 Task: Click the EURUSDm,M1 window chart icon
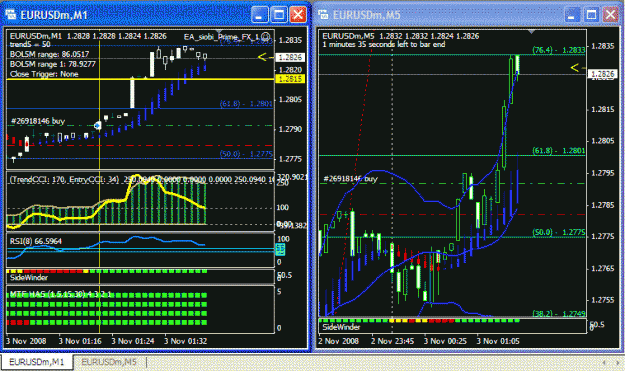coord(10,15)
